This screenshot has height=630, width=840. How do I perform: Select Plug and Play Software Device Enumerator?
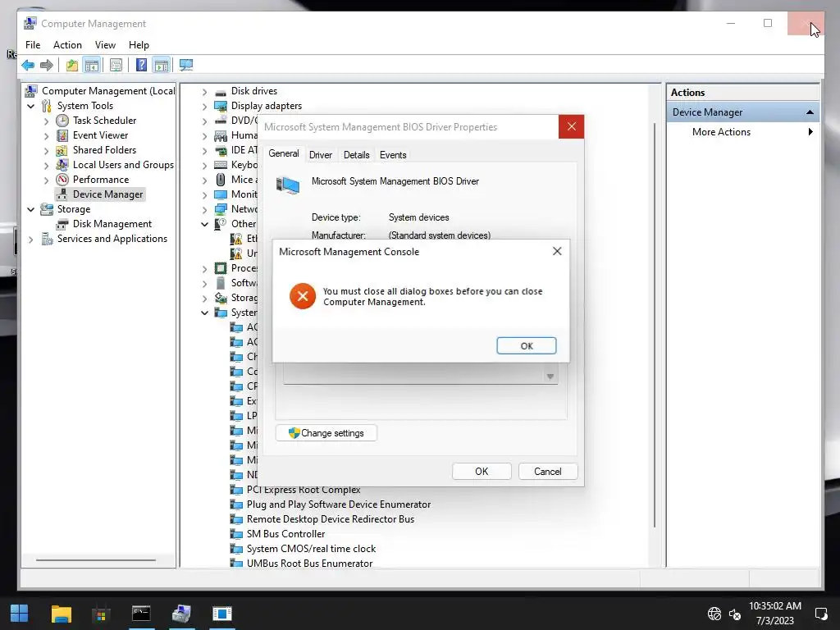tap(339, 504)
